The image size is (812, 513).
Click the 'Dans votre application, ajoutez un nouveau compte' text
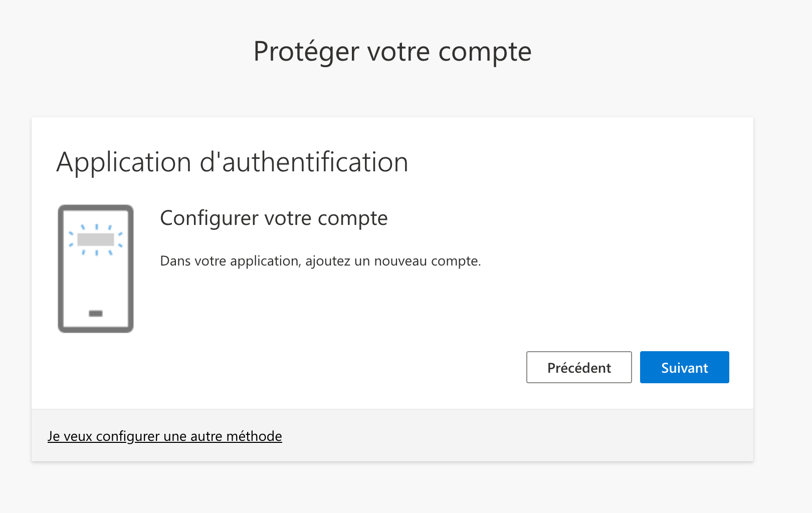coord(320,261)
